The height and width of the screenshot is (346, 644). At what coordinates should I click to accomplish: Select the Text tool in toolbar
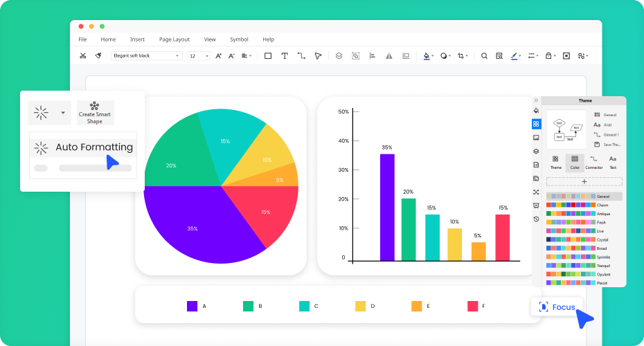[284, 56]
